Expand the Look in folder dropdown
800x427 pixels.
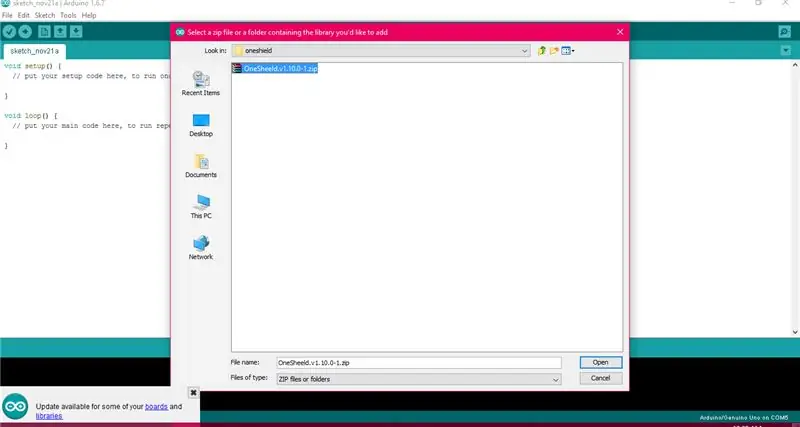(524, 51)
